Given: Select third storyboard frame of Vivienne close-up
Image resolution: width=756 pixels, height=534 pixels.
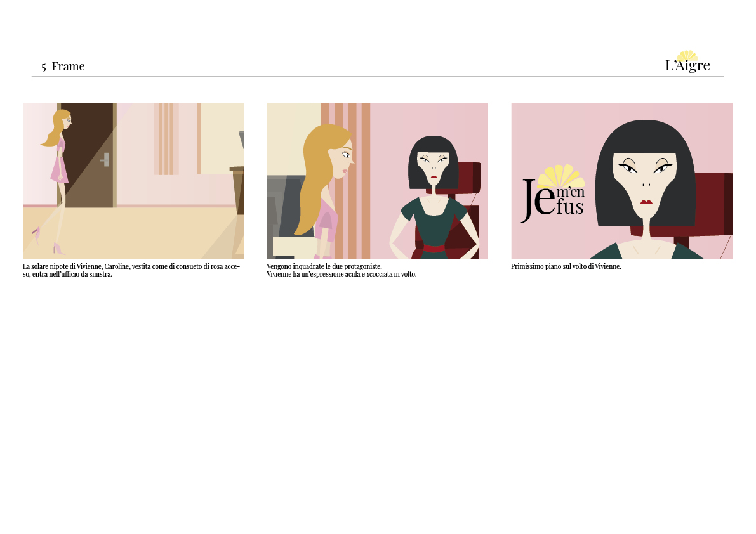Looking at the screenshot, I should (x=621, y=181).
